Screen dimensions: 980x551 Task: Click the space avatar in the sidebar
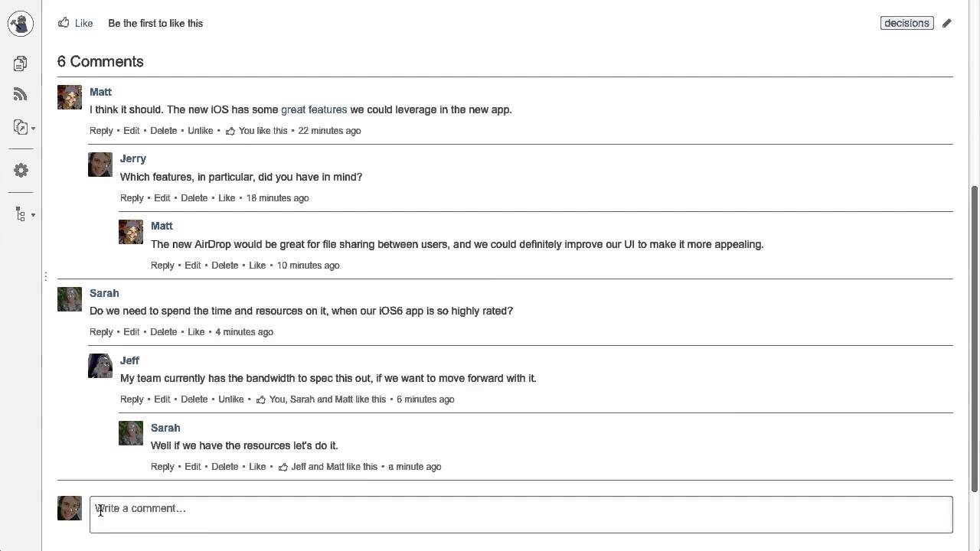(21, 23)
